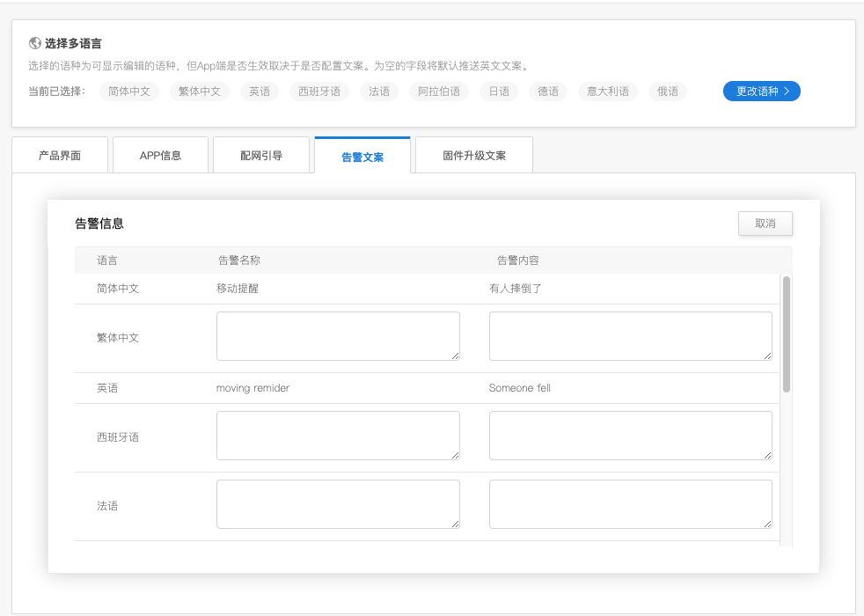This screenshot has width=864, height=616.
Task: Open the APP信息 tab
Action: click(160, 156)
